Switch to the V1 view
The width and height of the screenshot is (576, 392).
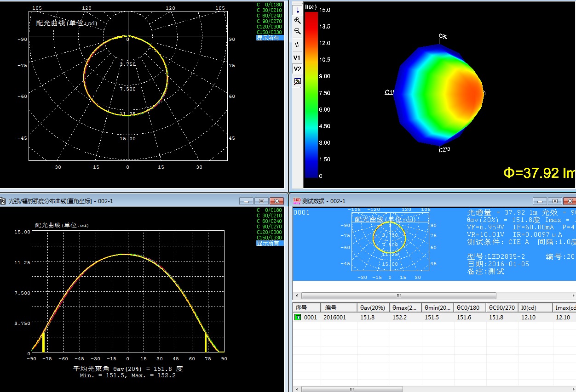pos(297,58)
